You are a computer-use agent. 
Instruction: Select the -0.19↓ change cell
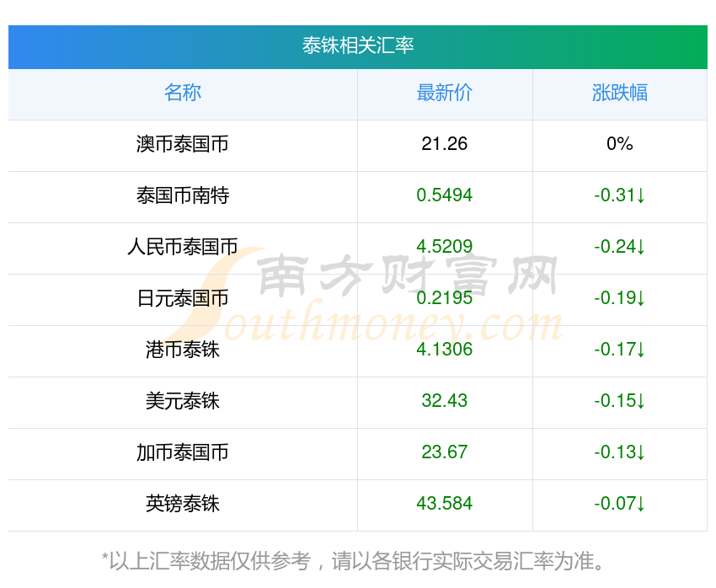point(620,298)
